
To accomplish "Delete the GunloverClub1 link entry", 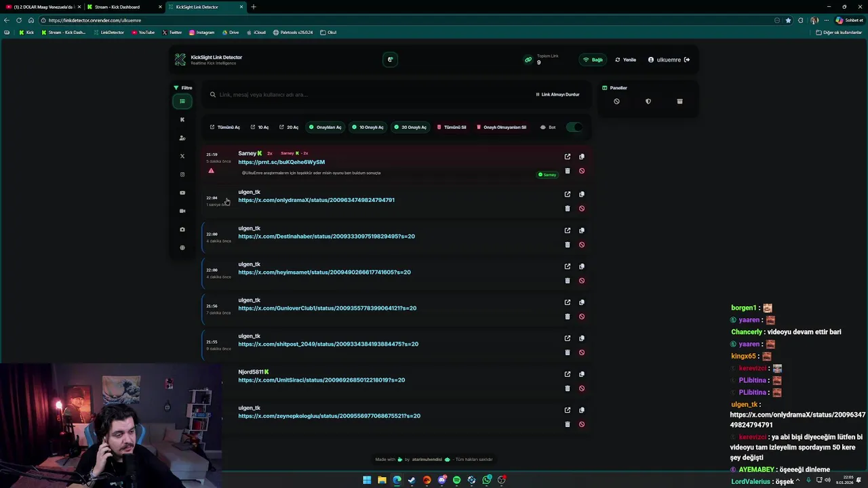I will tap(568, 317).
